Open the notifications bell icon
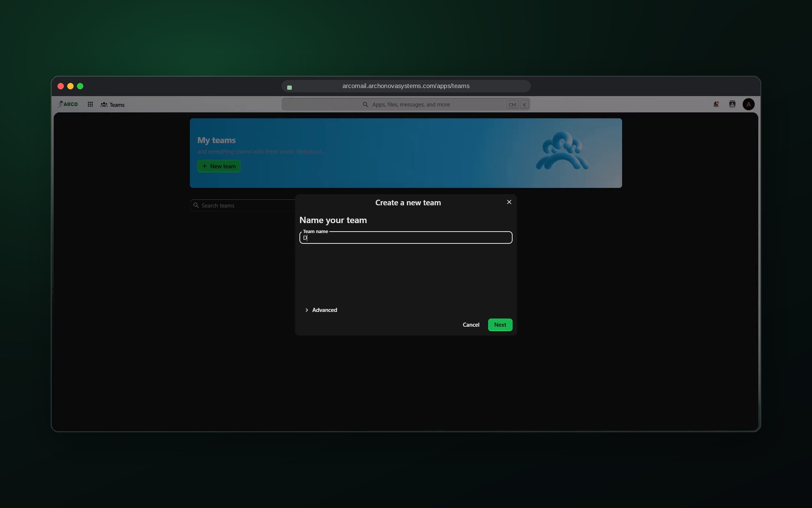 click(716, 104)
